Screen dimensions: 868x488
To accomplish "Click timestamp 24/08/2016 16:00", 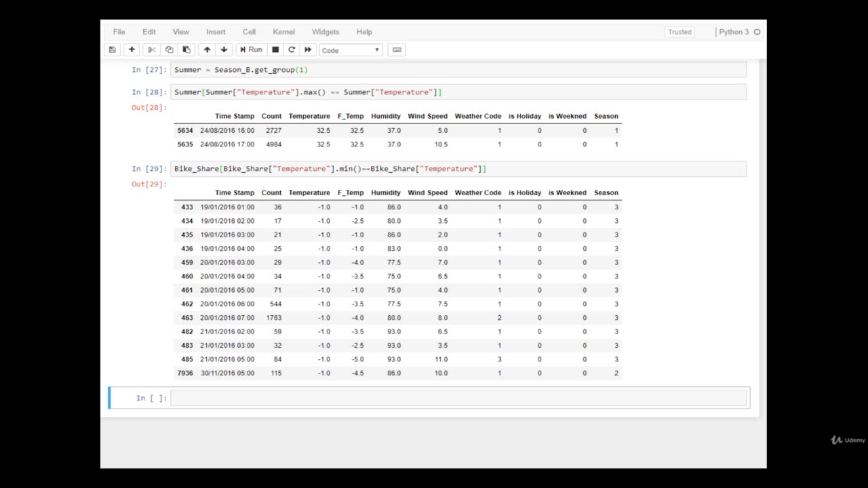I will coord(227,130).
